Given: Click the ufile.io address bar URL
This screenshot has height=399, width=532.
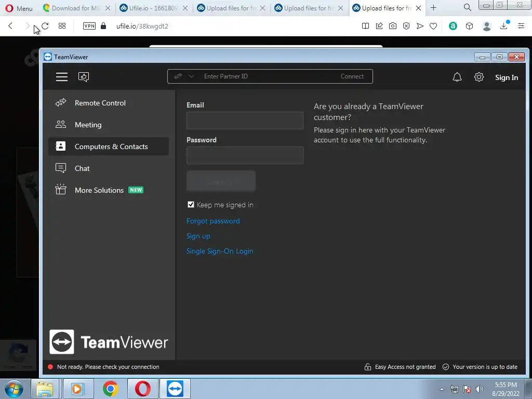Looking at the screenshot, I should 142,26.
